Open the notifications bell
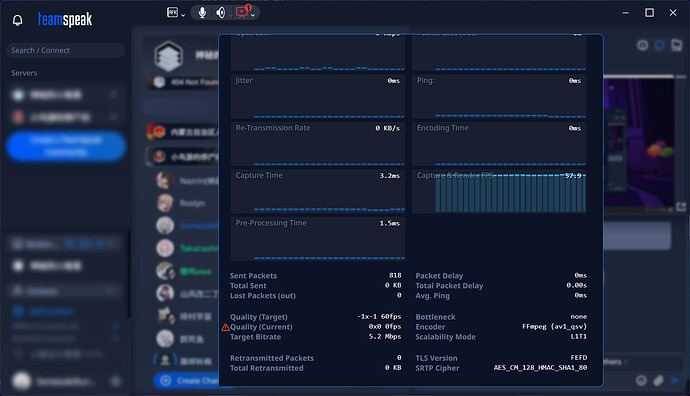This screenshot has width=690, height=396. pos(18,20)
